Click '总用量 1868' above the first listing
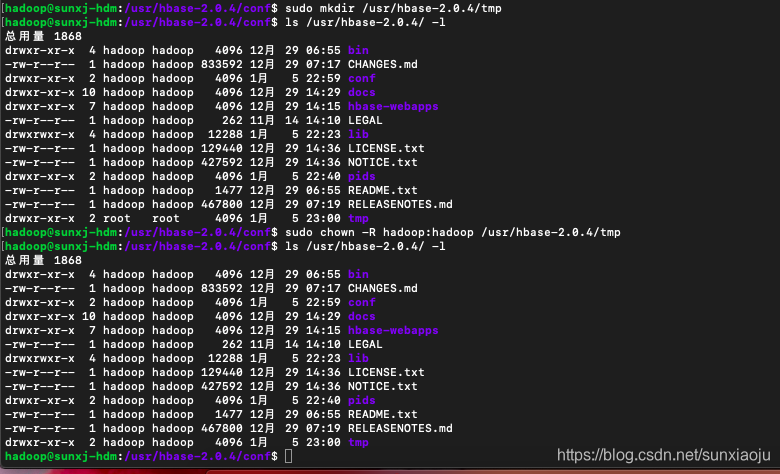This screenshot has height=474, width=780. pos(43,36)
